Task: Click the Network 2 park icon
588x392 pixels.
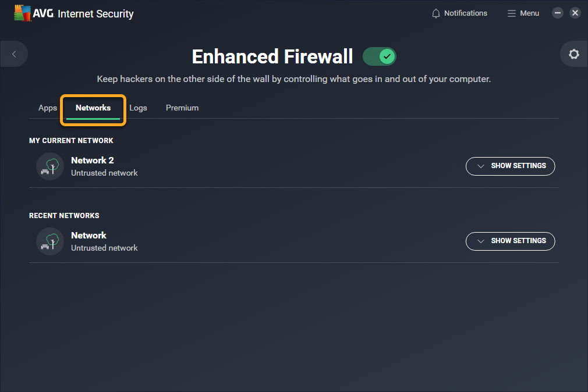Action: [50, 166]
